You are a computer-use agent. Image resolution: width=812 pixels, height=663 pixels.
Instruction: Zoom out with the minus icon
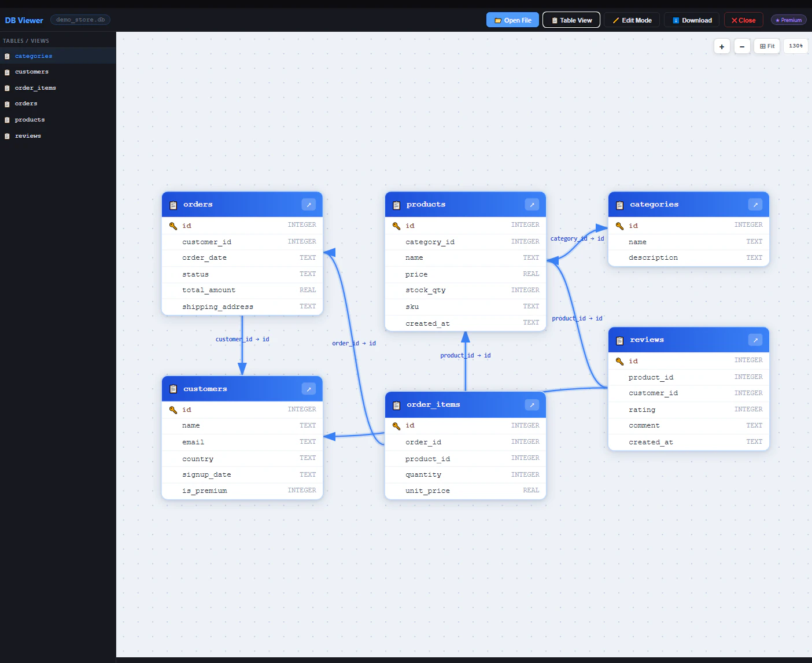pos(742,46)
